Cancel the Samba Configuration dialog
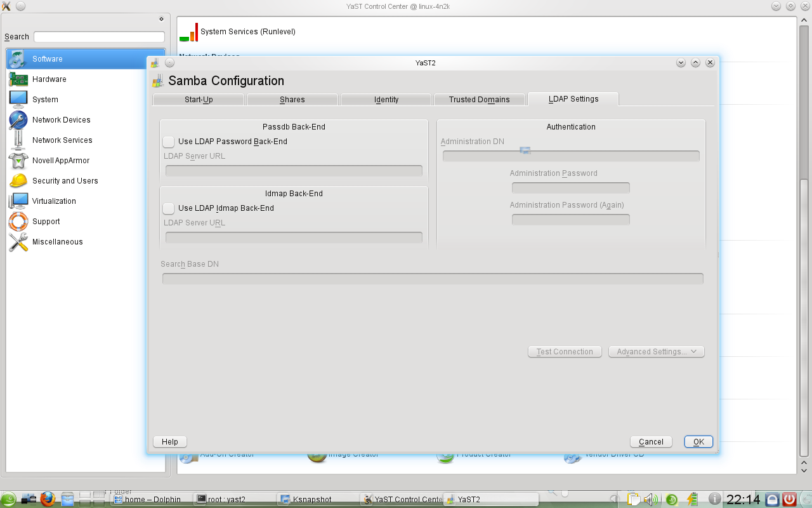812x508 pixels. [651, 442]
